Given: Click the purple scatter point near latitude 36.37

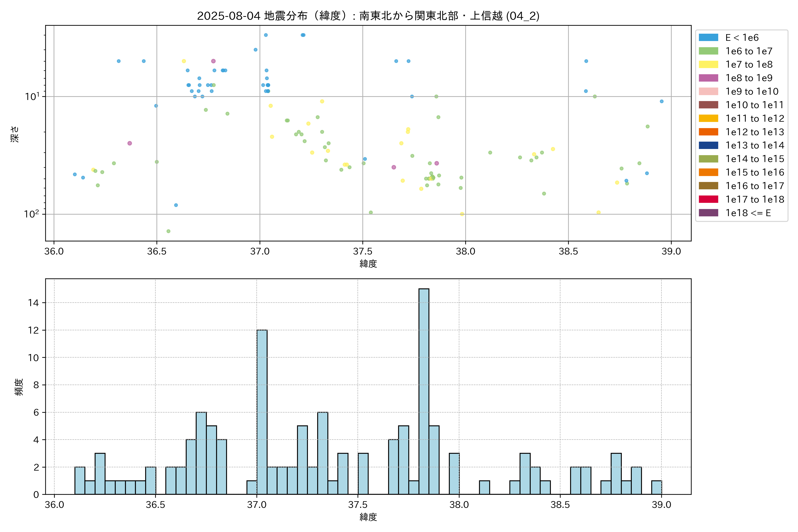Looking at the screenshot, I should tap(130, 143).
